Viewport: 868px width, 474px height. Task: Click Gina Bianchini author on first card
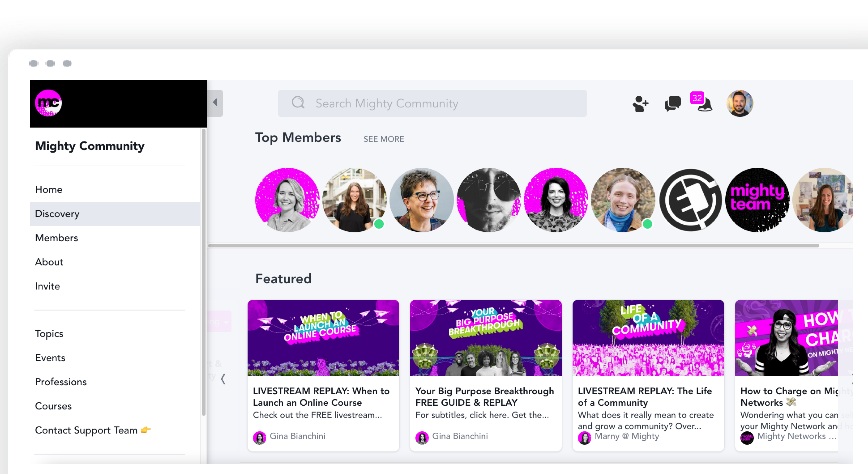[297, 436]
